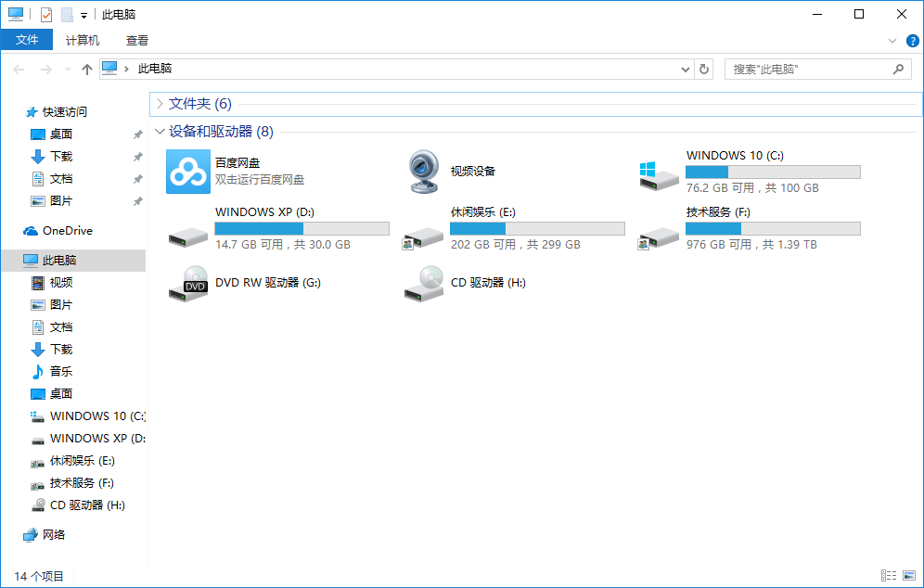Select the CD 驱动器 (H:) drive icon
Image resolution: width=924 pixels, height=588 pixels.
(425, 283)
